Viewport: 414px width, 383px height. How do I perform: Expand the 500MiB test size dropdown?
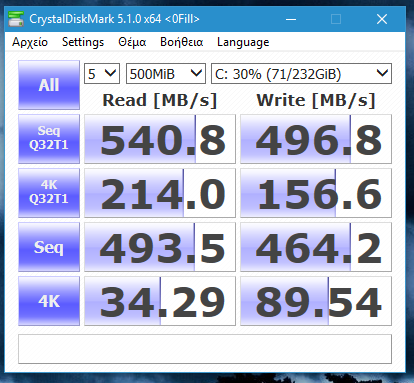pos(166,74)
